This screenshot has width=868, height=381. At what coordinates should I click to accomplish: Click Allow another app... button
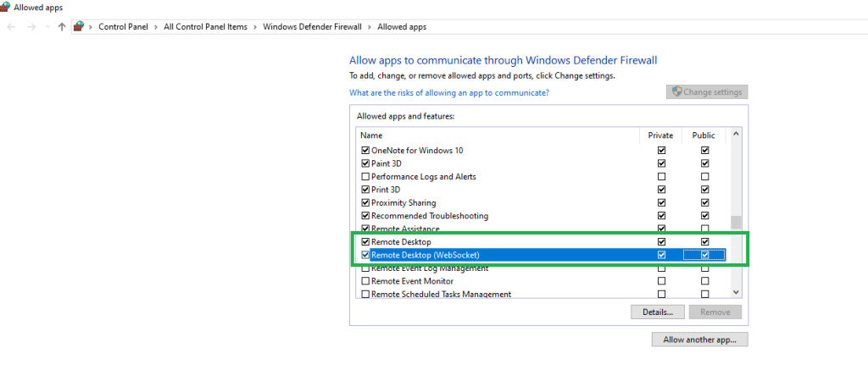tap(699, 340)
